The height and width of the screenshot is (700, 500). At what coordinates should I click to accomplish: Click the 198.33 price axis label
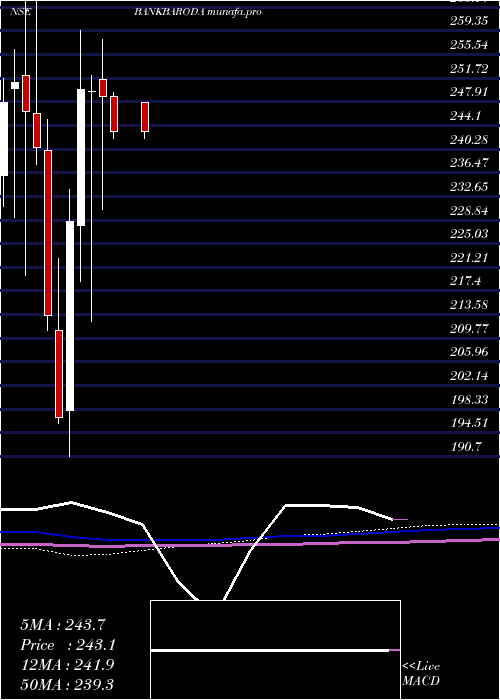pyautogui.click(x=469, y=400)
